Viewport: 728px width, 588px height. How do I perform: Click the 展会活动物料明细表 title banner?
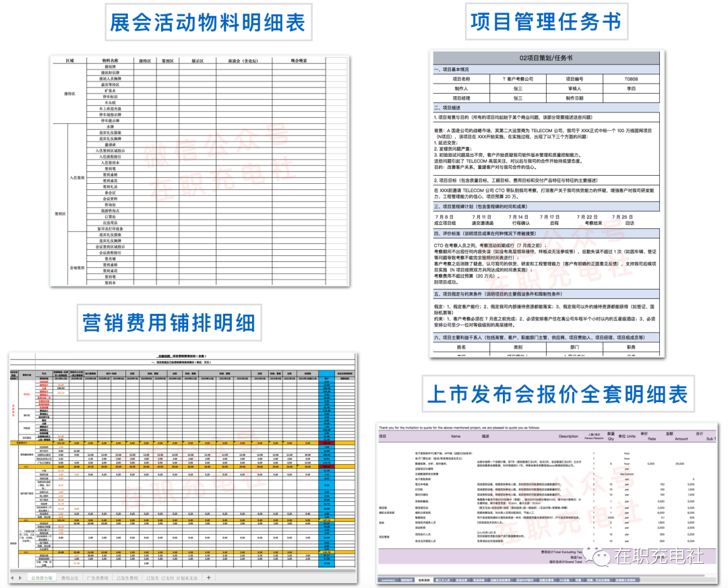click(x=208, y=23)
